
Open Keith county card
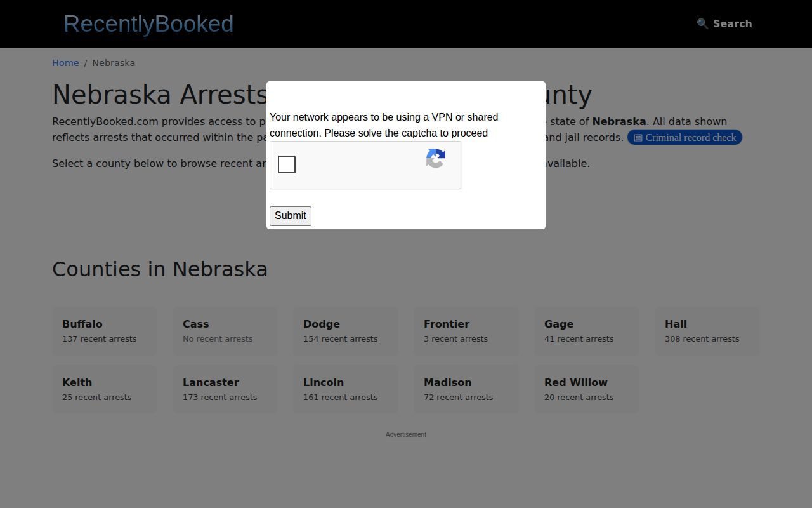coord(105,389)
